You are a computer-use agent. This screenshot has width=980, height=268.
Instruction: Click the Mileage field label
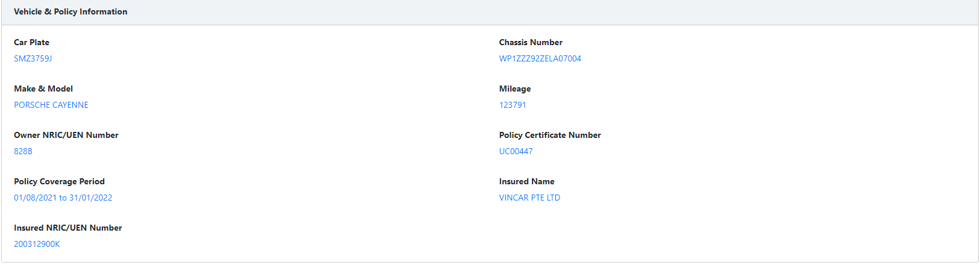coord(515,89)
